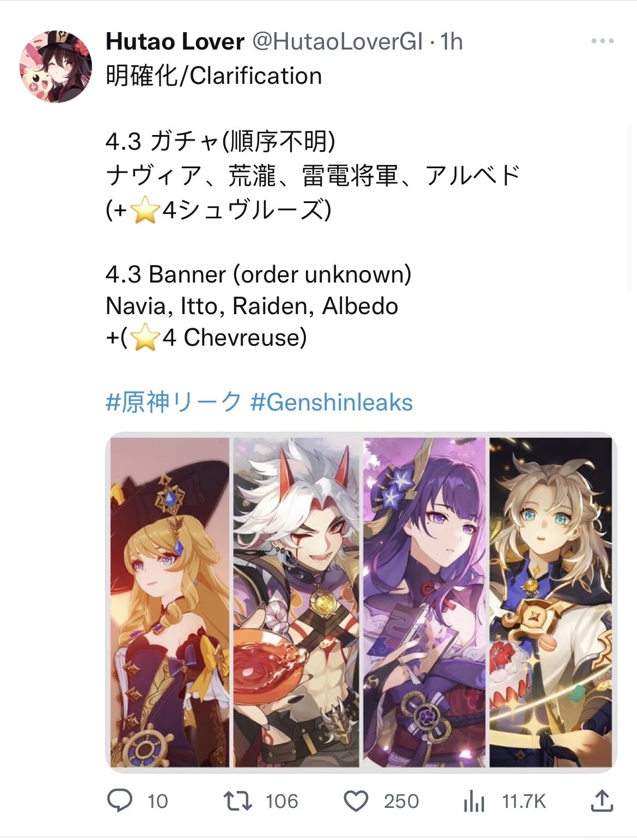637x840 pixels.
Task: Tap the 106 retweet count
Action: tap(281, 801)
